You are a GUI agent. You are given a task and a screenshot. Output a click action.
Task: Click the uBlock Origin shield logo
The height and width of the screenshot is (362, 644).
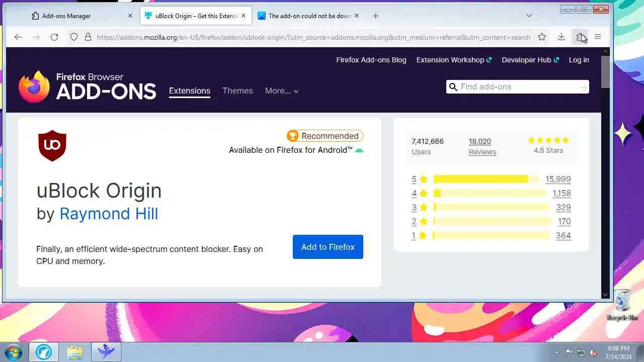pyautogui.click(x=52, y=146)
